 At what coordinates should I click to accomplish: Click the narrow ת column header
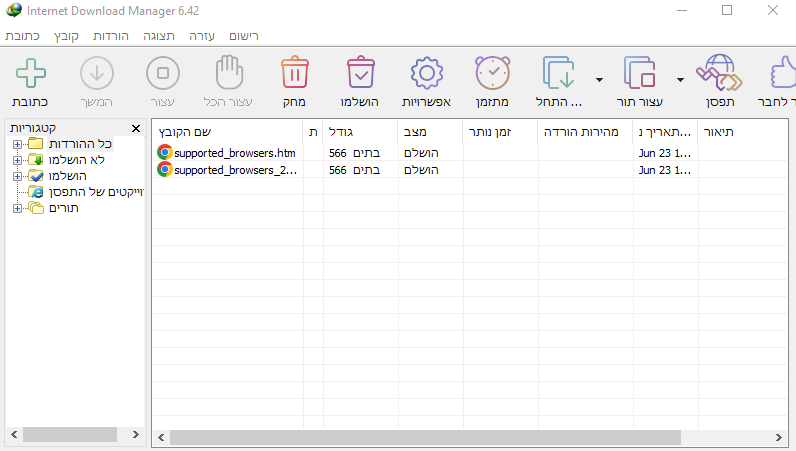click(313, 132)
